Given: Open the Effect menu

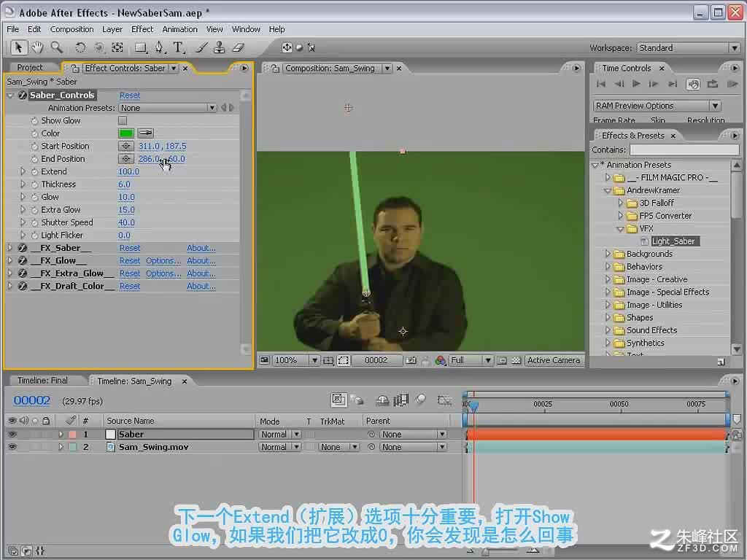Looking at the screenshot, I should click(142, 29).
